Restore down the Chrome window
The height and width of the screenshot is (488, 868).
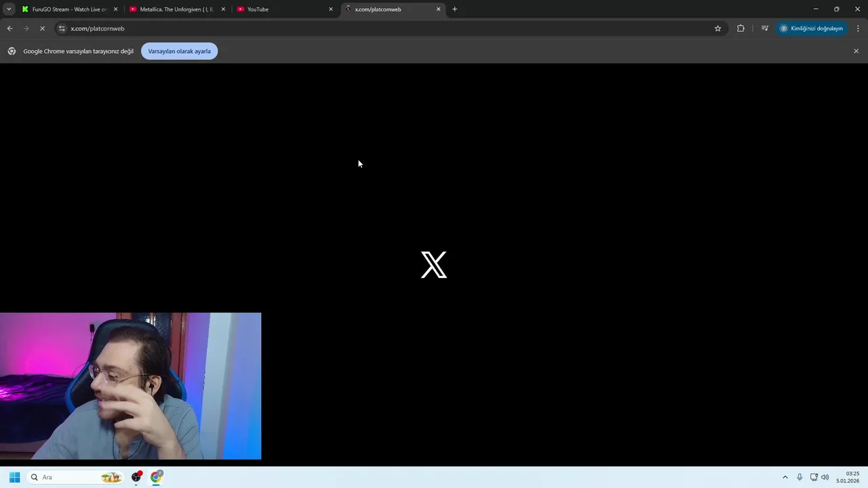(837, 9)
